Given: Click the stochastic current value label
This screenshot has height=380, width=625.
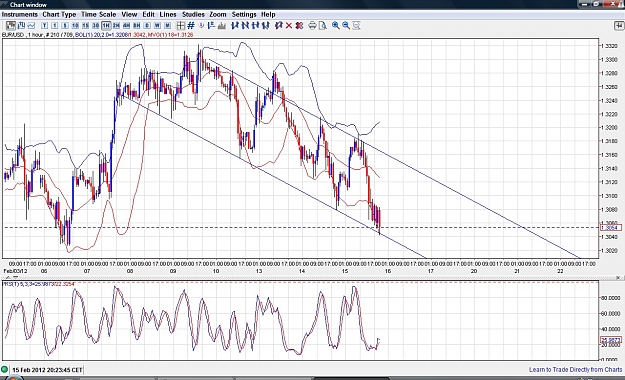Looking at the screenshot, I should [x=611, y=340].
